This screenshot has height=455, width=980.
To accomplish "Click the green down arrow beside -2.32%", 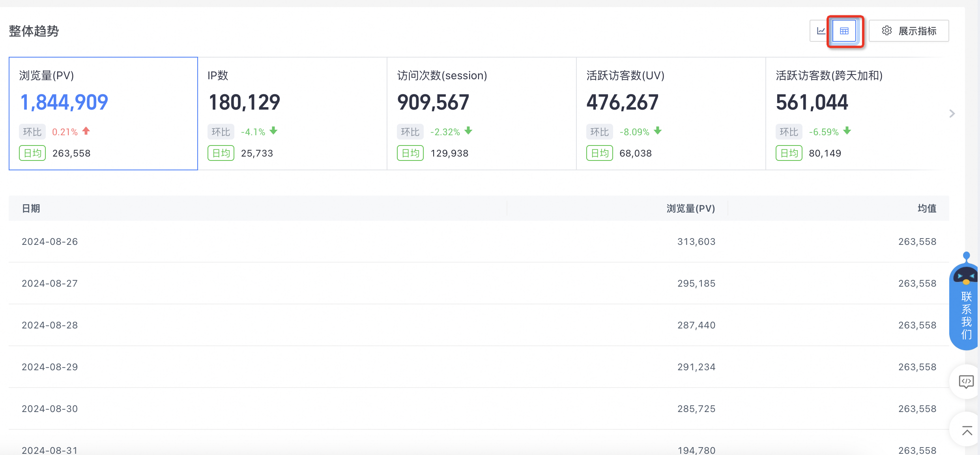I will click(468, 131).
